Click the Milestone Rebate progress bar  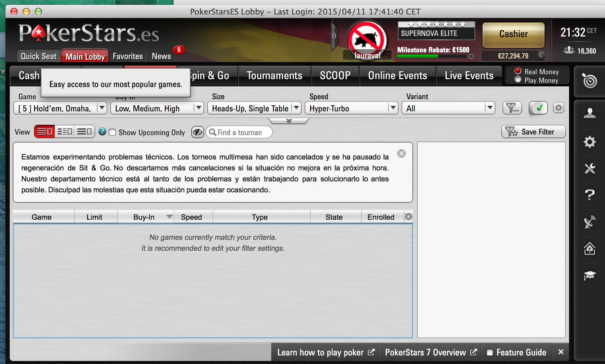pos(432,56)
